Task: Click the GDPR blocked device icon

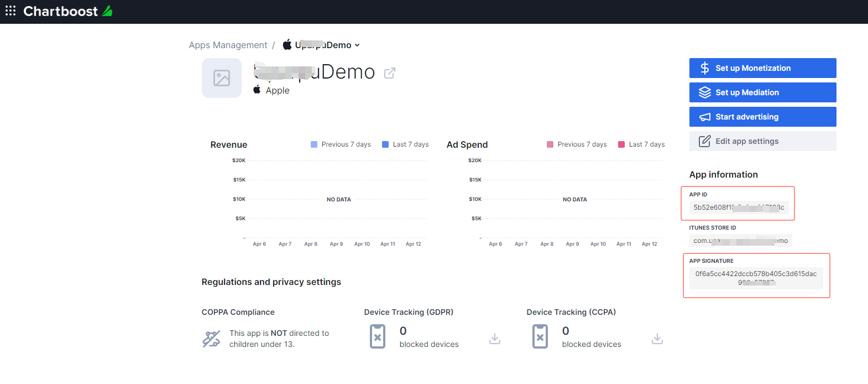Action: [x=378, y=336]
